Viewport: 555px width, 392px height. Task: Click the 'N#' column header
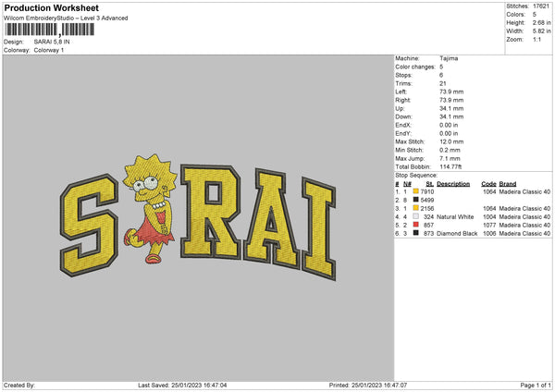tap(407, 184)
